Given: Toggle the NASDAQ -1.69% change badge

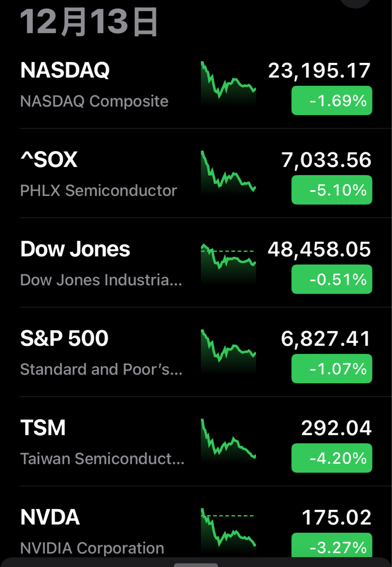Looking at the screenshot, I should point(331,101).
